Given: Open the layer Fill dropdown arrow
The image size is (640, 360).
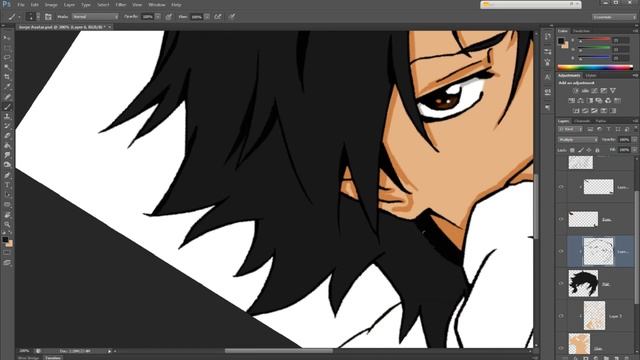Looking at the screenshot, I should point(634,150).
